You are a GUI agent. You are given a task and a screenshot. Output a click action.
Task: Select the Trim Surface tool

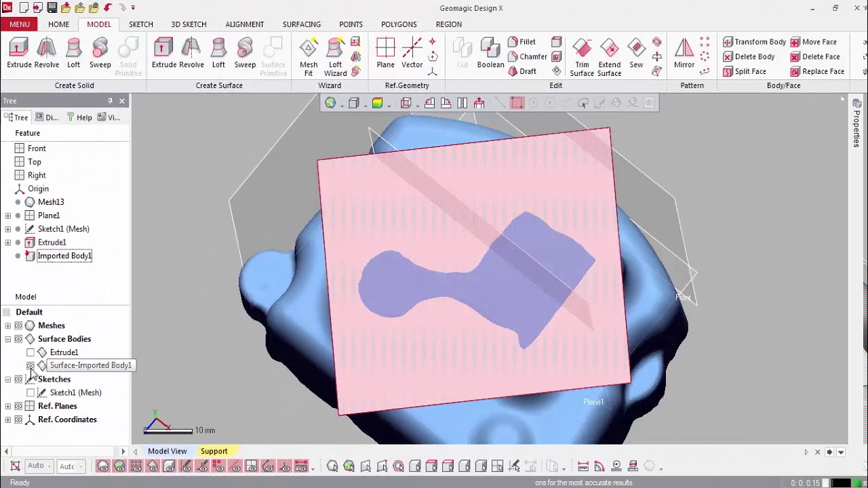click(582, 57)
